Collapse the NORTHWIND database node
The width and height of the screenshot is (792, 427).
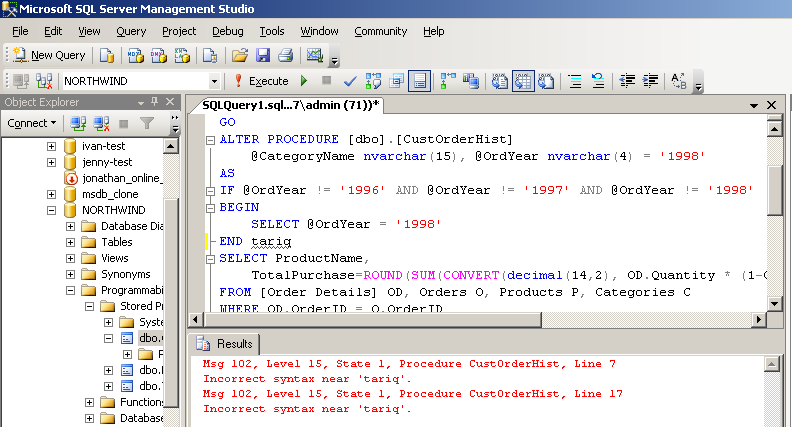click(x=52, y=210)
